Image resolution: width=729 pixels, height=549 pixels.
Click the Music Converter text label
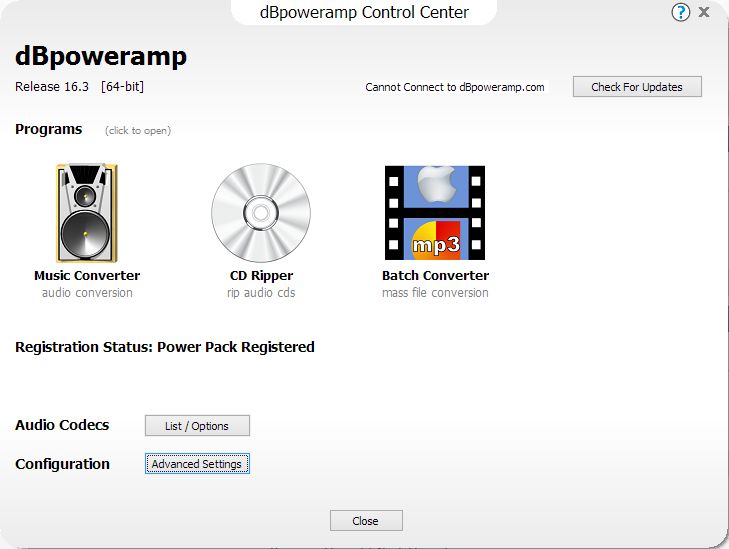[87, 276]
